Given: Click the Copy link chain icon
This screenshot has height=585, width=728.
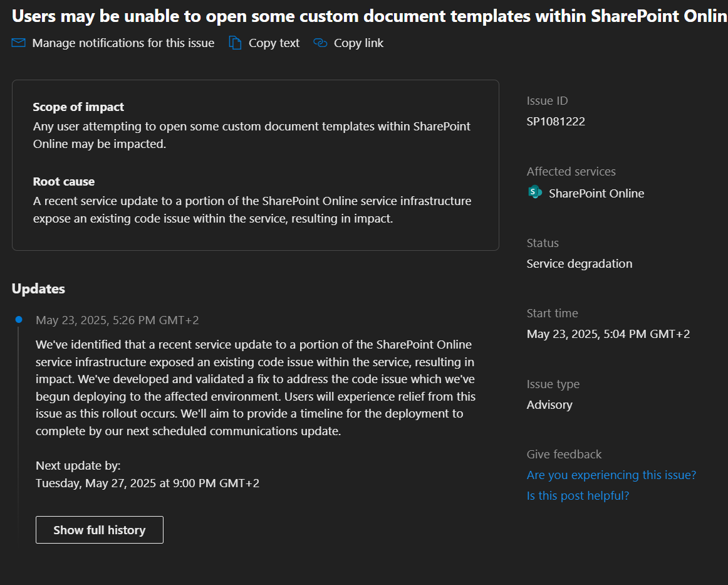Looking at the screenshot, I should coord(320,43).
